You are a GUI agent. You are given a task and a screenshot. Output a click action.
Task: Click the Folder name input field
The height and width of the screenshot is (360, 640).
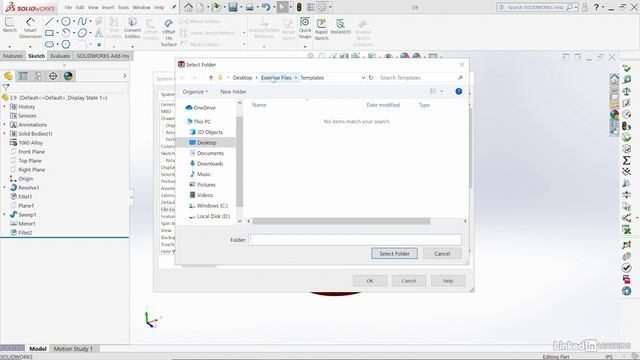tap(355, 240)
